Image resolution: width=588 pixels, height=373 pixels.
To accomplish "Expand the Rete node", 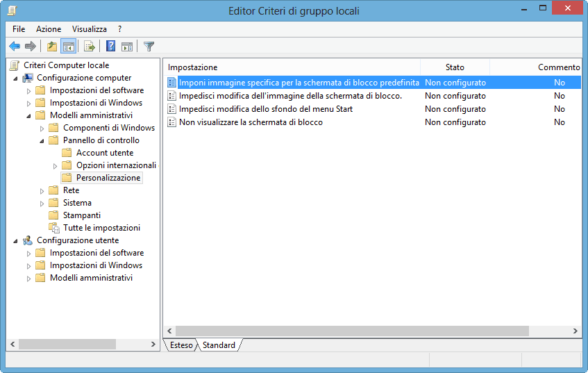I will [42, 191].
